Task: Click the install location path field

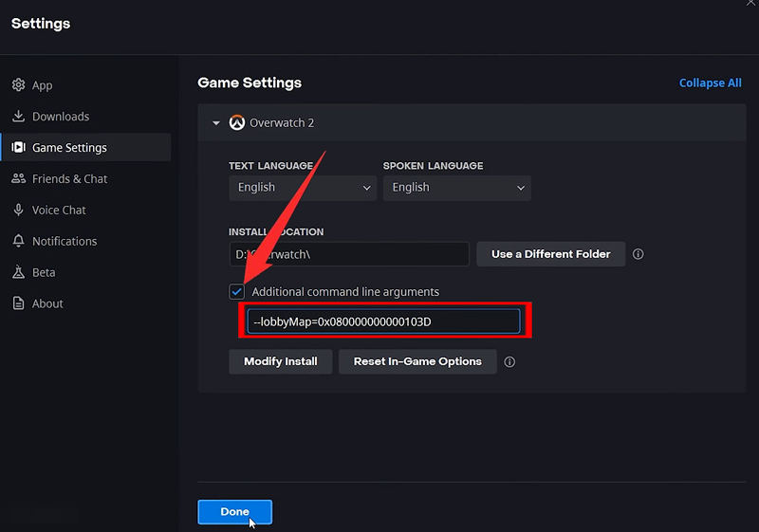Action: pyautogui.click(x=349, y=254)
